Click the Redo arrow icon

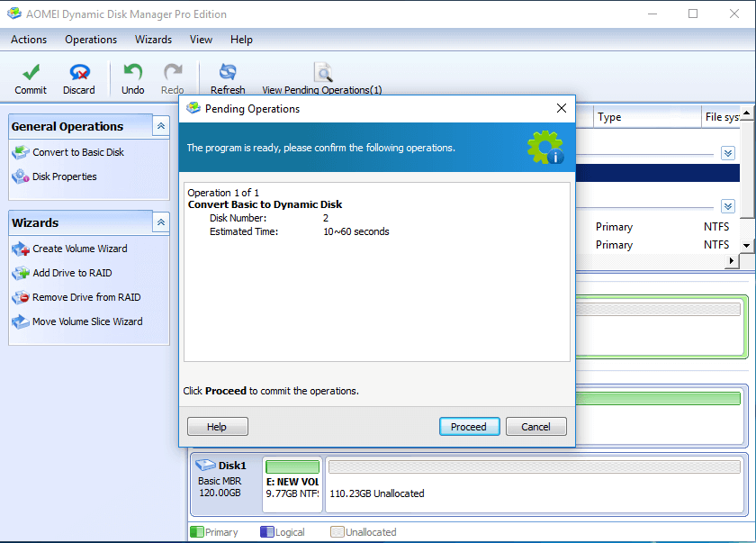(x=173, y=72)
